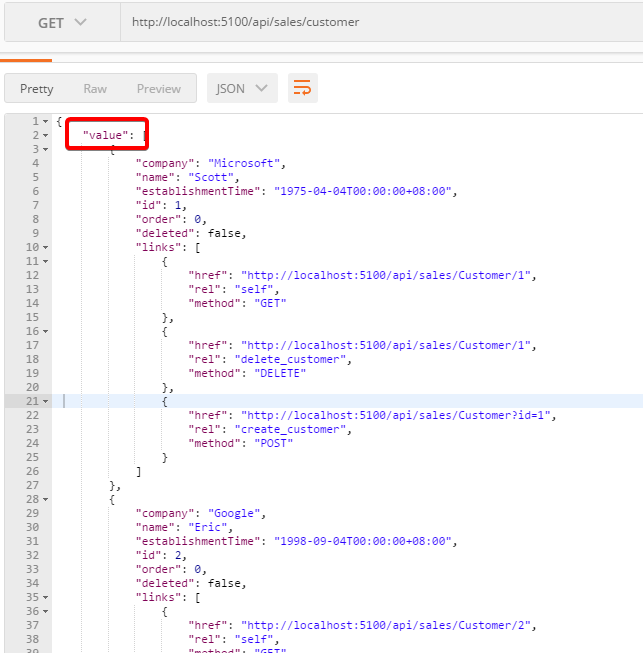The image size is (643, 653).
Task: Click "Google" company value
Action: [234, 513]
